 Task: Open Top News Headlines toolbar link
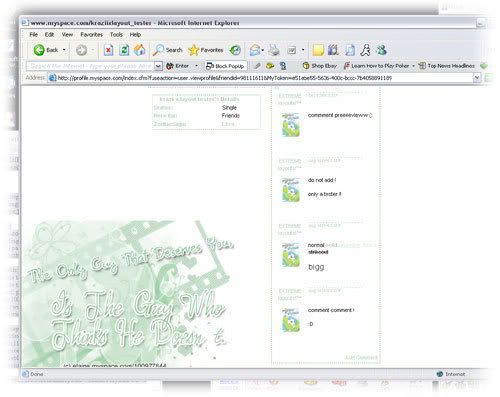(447, 66)
